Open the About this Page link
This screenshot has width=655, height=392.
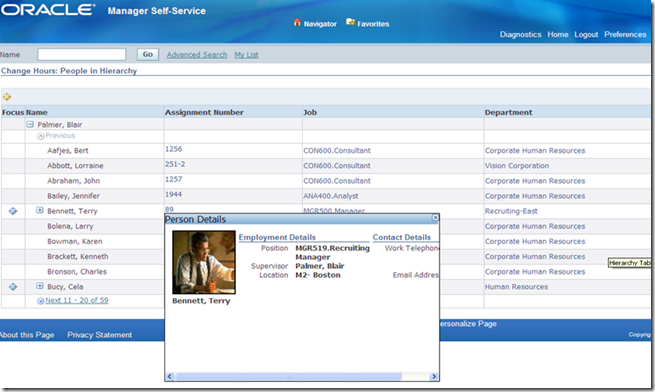click(27, 335)
